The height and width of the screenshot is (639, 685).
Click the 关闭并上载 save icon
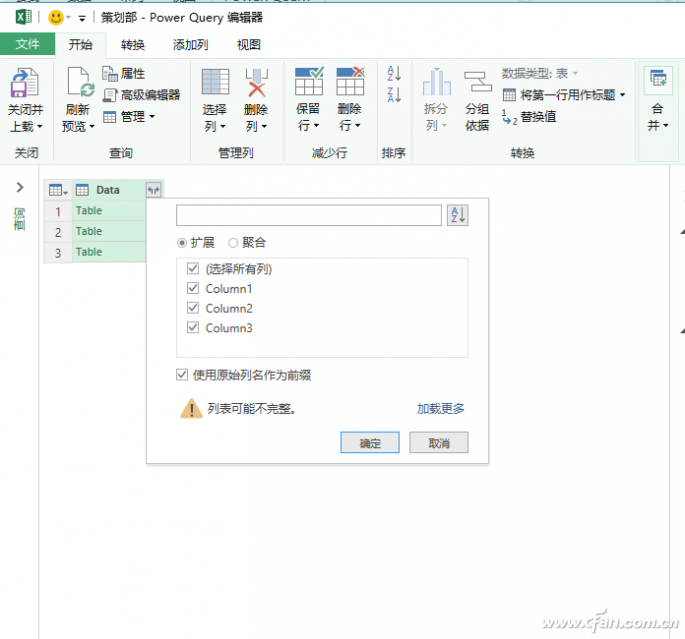click(x=25, y=83)
